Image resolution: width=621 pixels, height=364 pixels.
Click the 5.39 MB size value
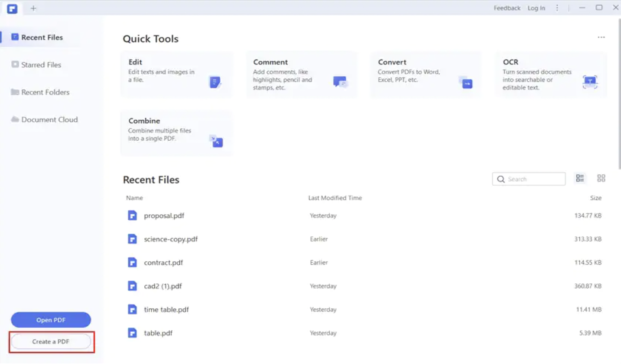tap(590, 333)
